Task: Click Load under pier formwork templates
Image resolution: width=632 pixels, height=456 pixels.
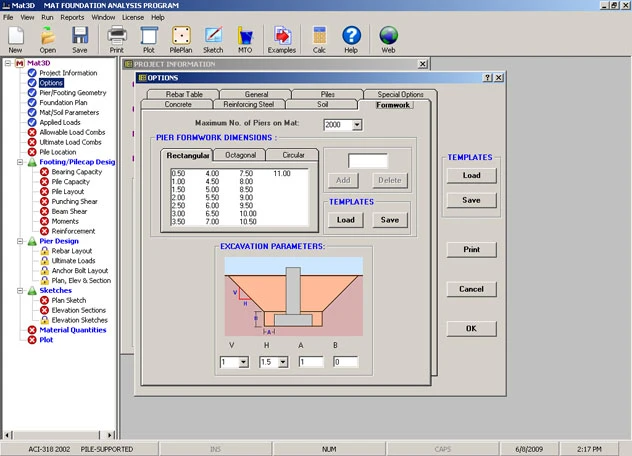Action: tap(345, 220)
